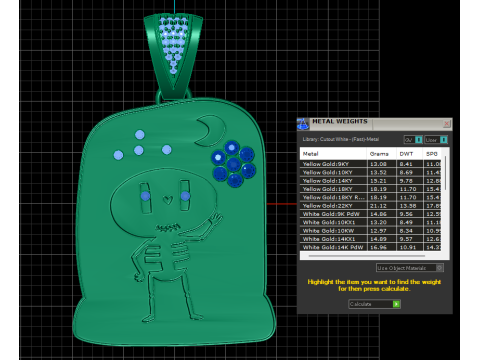Click the Metal Weights title bar

click(x=376, y=124)
